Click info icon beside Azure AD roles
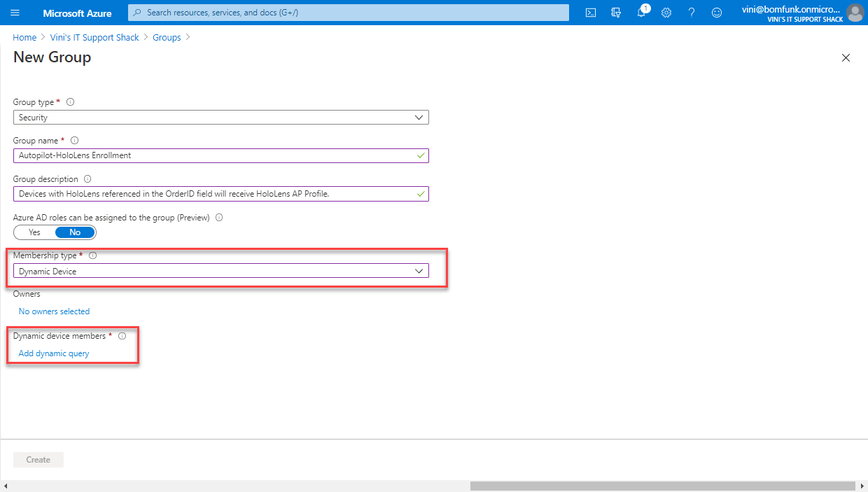 (219, 217)
